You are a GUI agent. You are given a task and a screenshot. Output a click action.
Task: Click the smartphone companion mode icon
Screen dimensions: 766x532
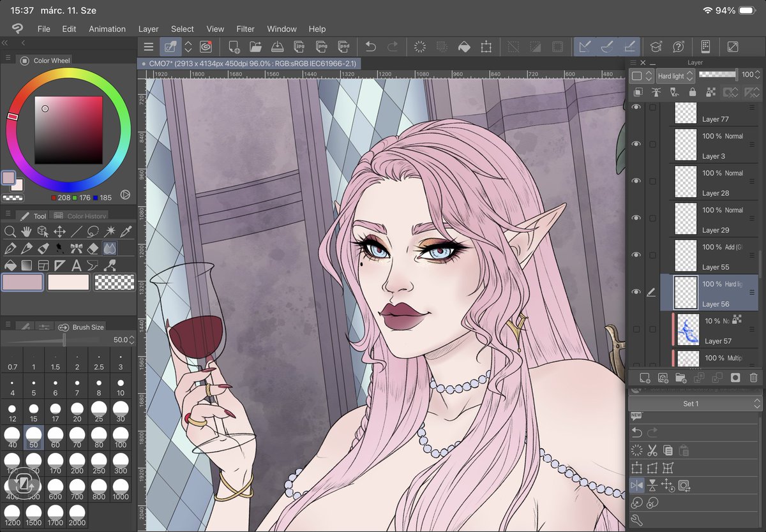(705, 47)
